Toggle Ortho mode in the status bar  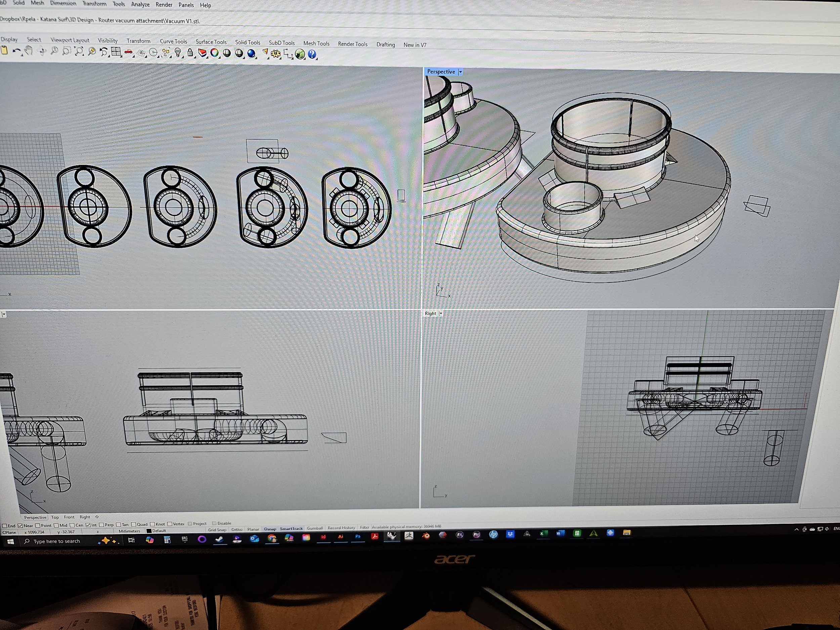pos(237,529)
